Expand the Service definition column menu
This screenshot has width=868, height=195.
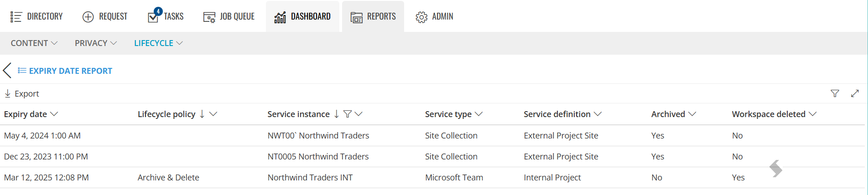coord(598,114)
